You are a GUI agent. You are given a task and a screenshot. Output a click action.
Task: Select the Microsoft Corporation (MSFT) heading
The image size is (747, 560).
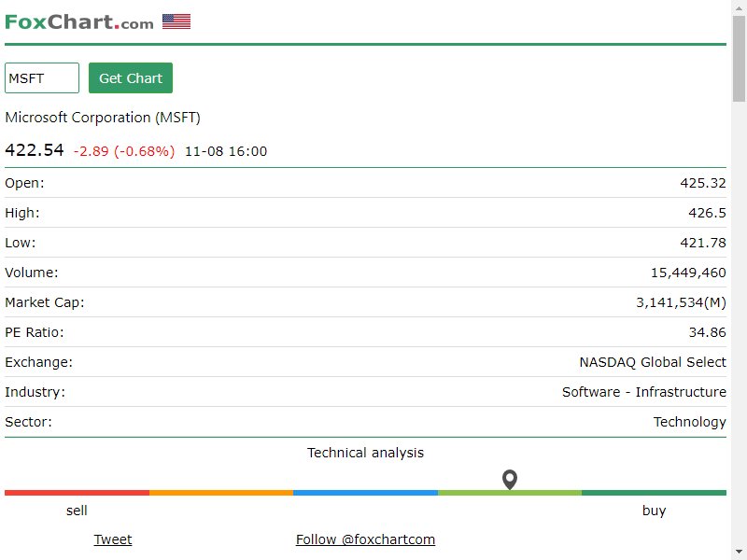pyautogui.click(x=103, y=118)
